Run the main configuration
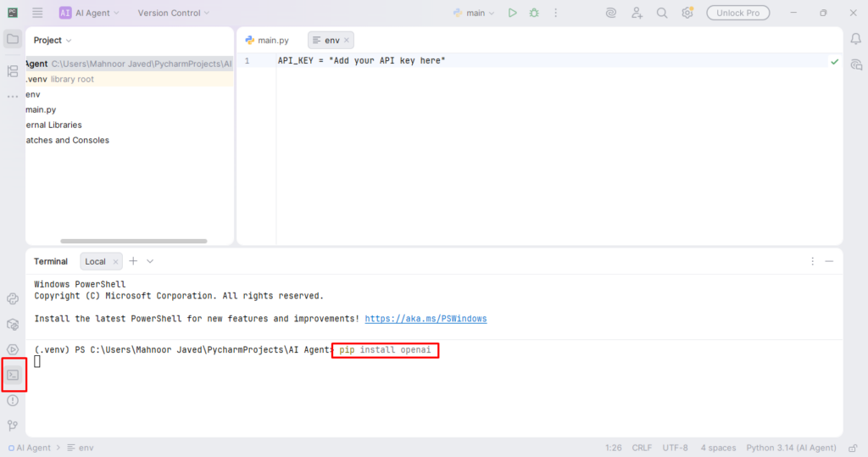 coord(513,13)
